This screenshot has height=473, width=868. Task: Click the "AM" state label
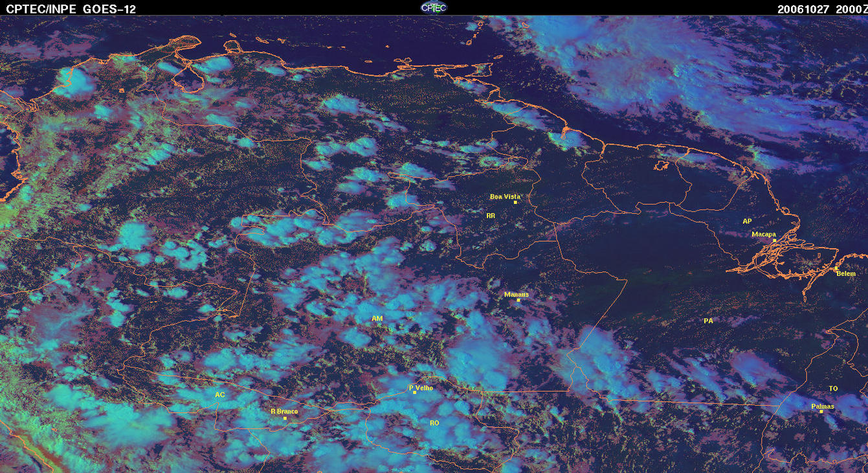point(377,318)
